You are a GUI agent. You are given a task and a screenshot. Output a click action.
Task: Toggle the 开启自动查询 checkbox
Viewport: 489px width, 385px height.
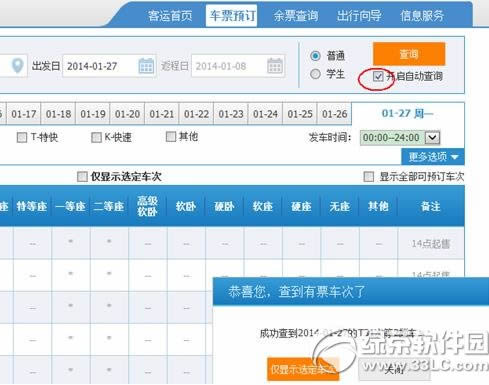(378, 76)
